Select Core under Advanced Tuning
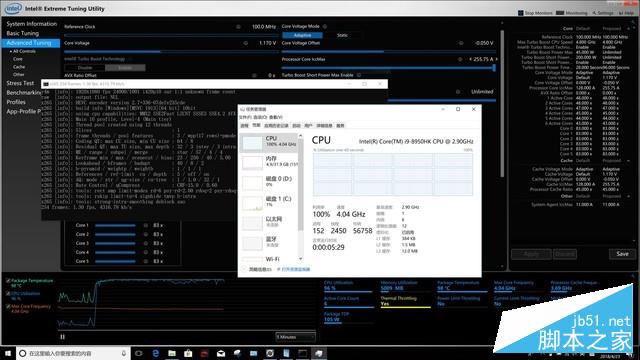Screen dimensions: 640x360 (x=18, y=59)
